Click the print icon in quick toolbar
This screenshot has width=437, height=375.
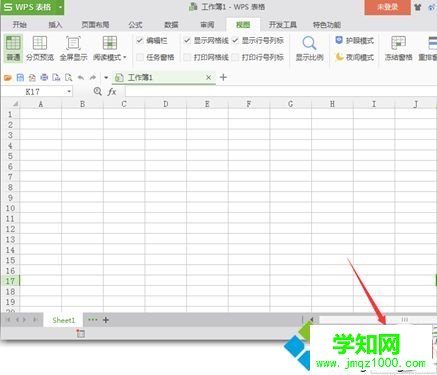tap(44, 78)
